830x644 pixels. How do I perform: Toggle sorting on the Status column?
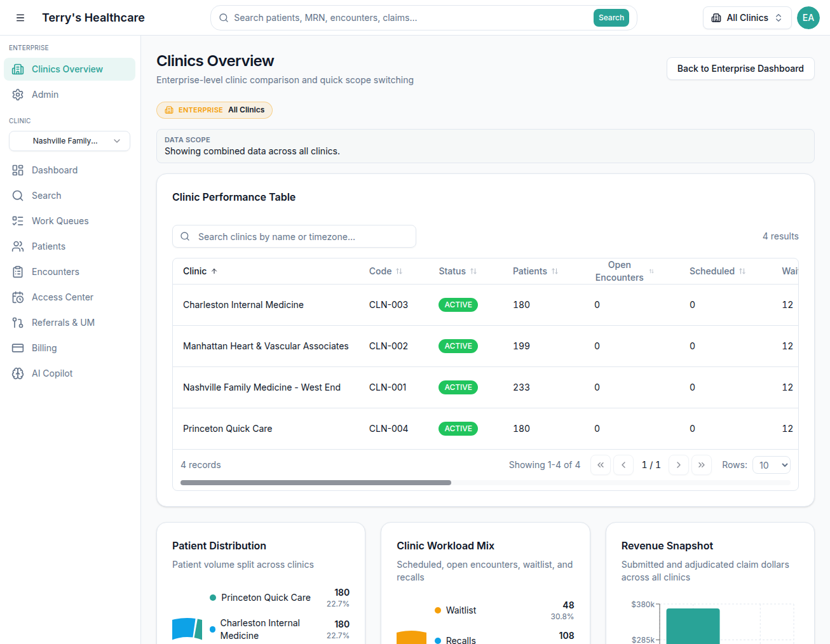457,271
